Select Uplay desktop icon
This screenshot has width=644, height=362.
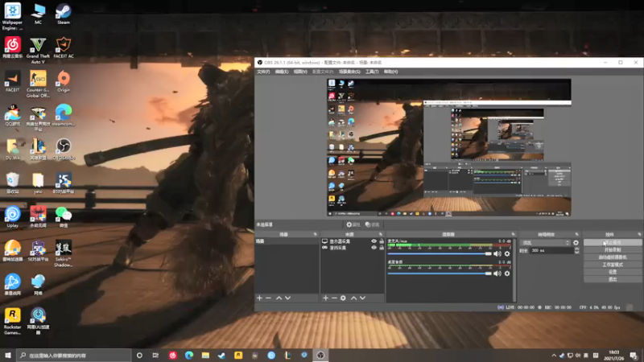tap(12, 217)
